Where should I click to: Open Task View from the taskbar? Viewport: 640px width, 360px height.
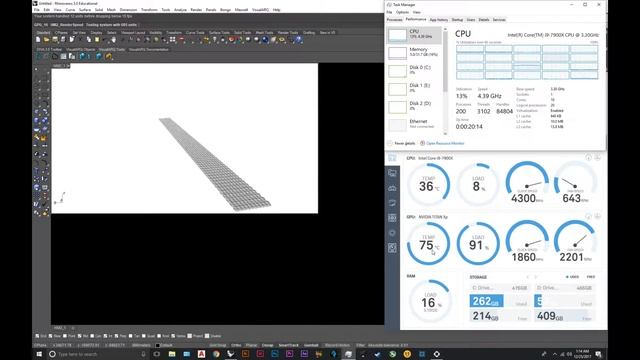point(156,354)
